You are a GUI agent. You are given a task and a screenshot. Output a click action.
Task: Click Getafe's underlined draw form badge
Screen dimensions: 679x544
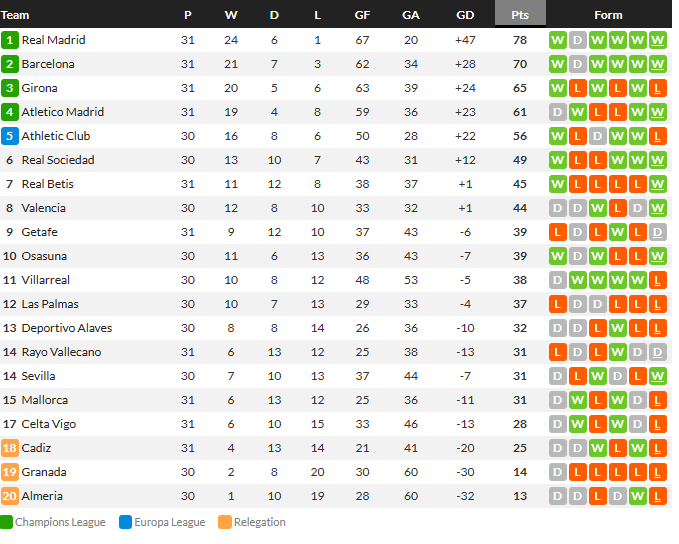click(x=657, y=232)
